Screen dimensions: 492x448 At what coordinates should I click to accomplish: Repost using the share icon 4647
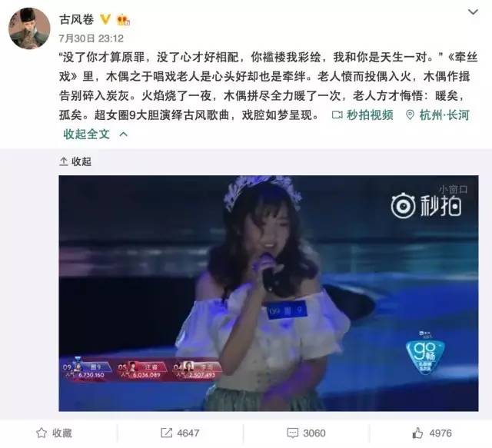[x=180, y=433]
